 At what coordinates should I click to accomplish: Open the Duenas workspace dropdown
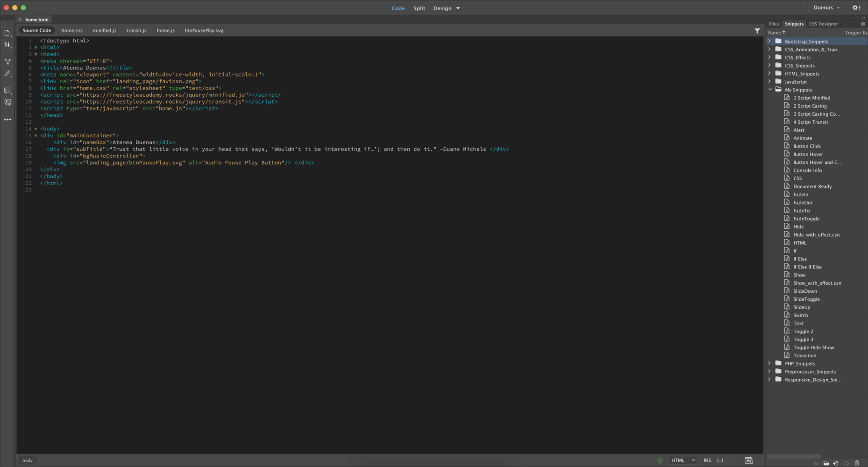click(x=826, y=7)
